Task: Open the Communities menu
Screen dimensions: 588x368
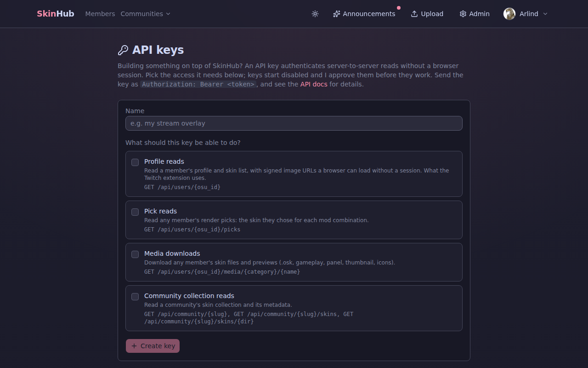Action: (146, 14)
